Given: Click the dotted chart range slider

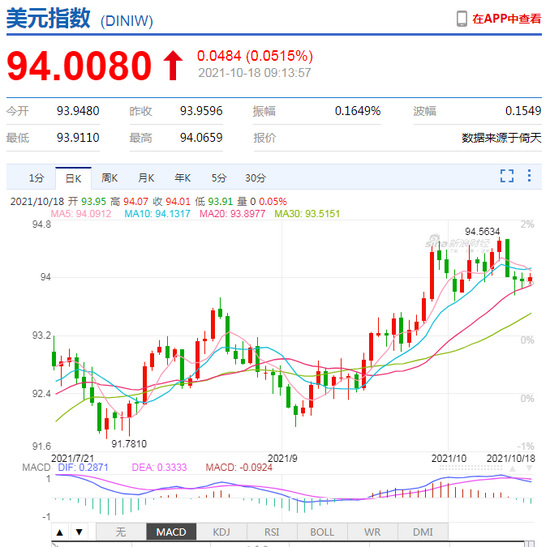Looking at the screenshot, I should tap(471, 468).
